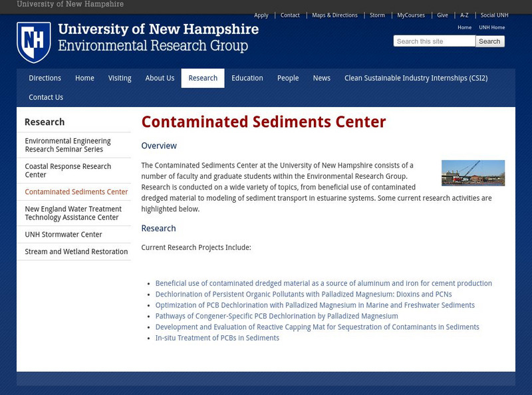The height and width of the screenshot is (395, 532).
Task: Click the UNH Home link
Action: click(490, 27)
